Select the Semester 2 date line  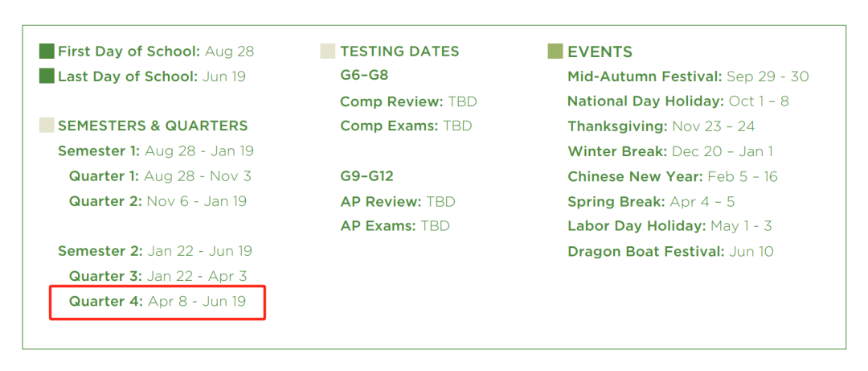coord(155,251)
